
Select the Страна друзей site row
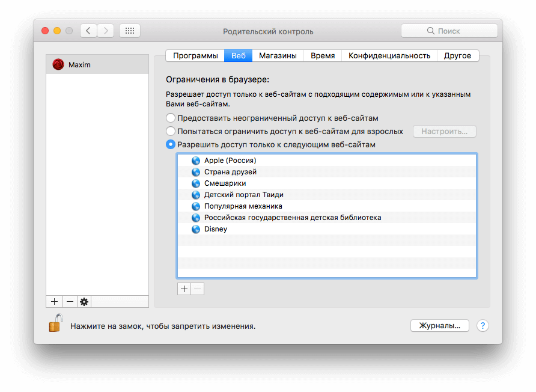(327, 172)
